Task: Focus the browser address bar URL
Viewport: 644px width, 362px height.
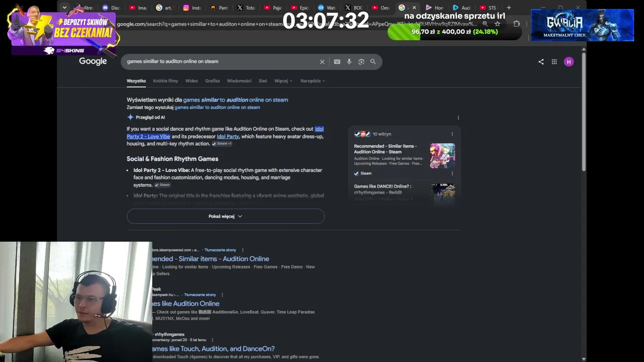Action: 297,24
